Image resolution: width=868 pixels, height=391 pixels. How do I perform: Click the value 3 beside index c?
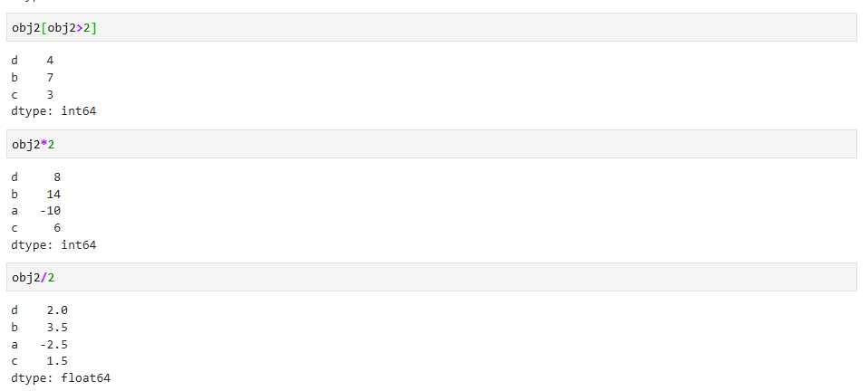point(51,94)
